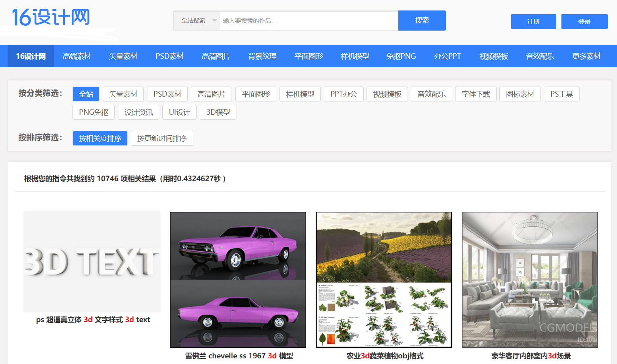Filter results by 样机模型

[x=300, y=94]
